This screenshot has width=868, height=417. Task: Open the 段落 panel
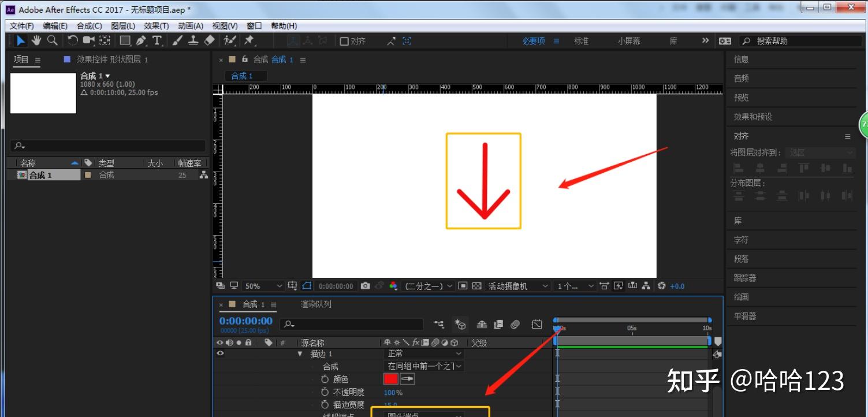click(x=742, y=259)
